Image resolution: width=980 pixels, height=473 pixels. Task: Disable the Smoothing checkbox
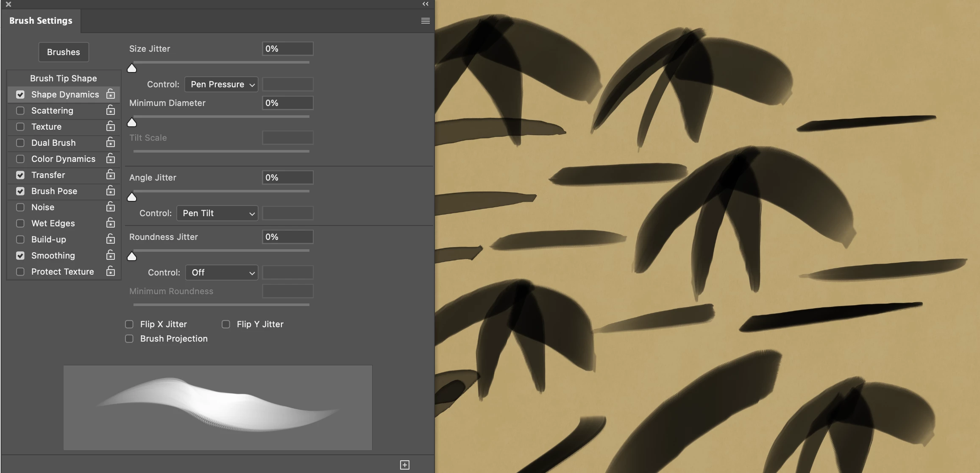20,256
